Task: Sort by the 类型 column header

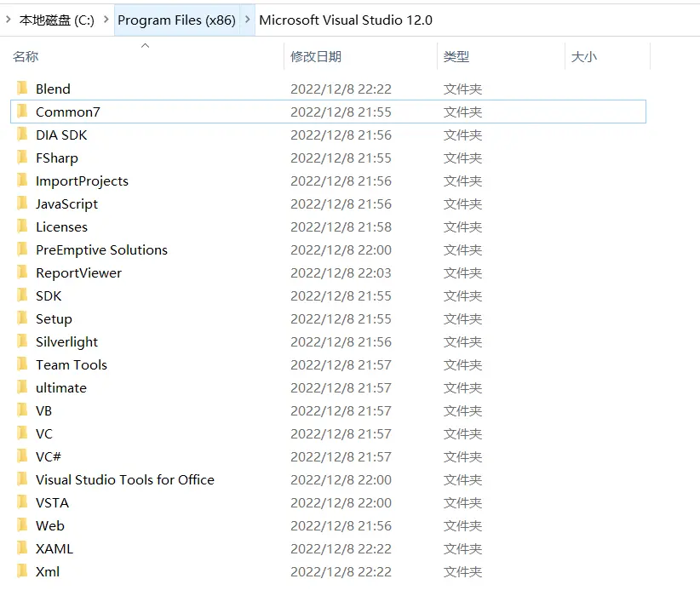Action: click(x=456, y=57)
